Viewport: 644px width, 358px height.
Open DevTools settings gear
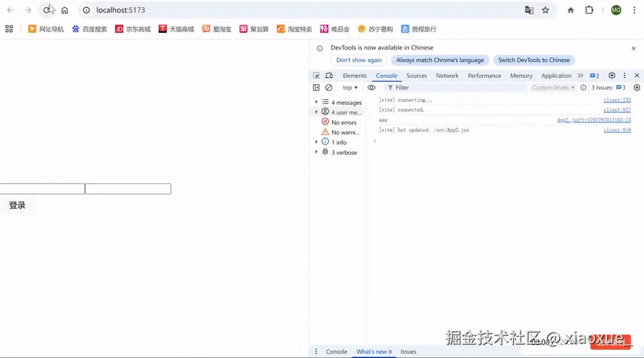[612, 75]
